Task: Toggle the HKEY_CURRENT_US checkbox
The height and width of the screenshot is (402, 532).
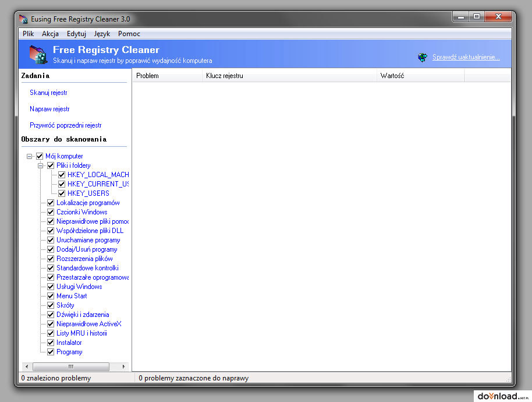Action: point(62,184)
